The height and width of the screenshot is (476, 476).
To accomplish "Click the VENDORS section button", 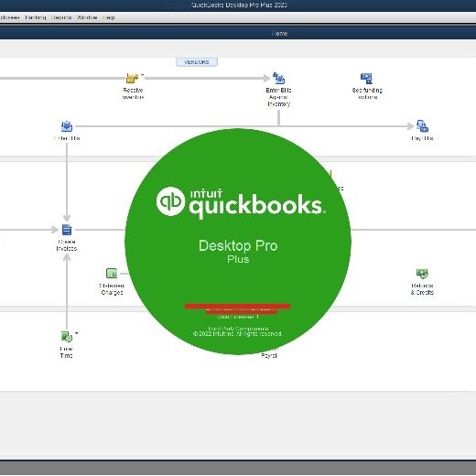I will (197, 62).
